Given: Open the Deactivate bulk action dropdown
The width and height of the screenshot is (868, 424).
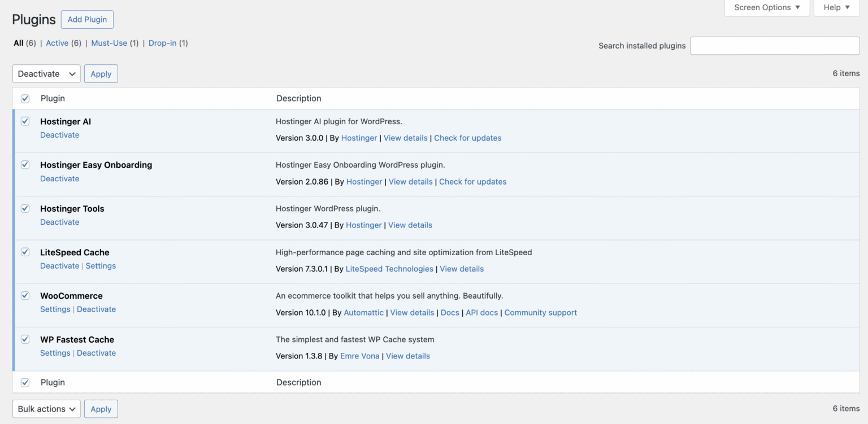Looking at the screenshot, I should (46, 73).
